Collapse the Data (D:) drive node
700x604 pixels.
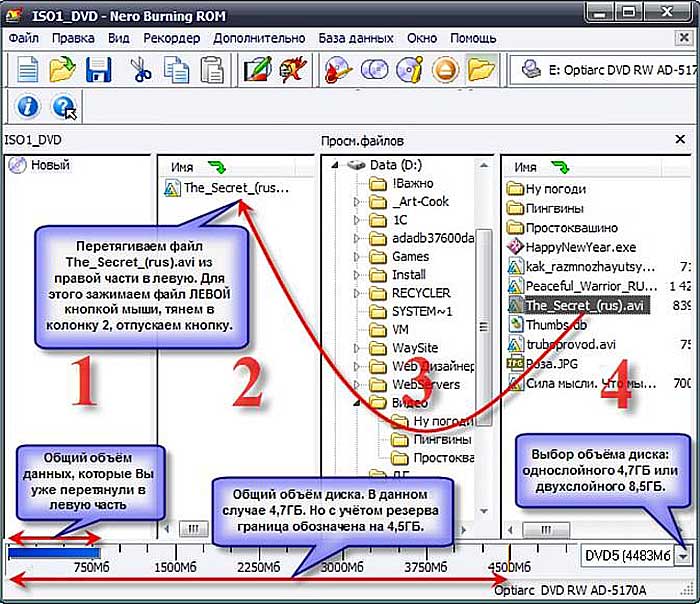[x=334, y=165]
